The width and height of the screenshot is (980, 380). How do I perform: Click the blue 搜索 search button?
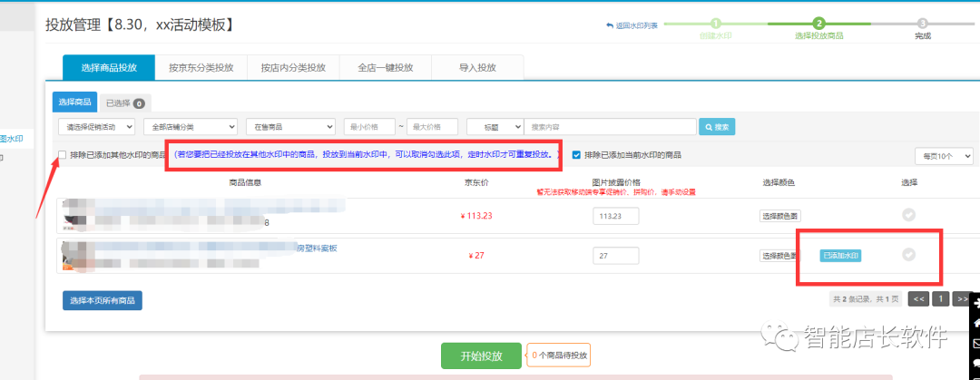[x=716, y=127]
